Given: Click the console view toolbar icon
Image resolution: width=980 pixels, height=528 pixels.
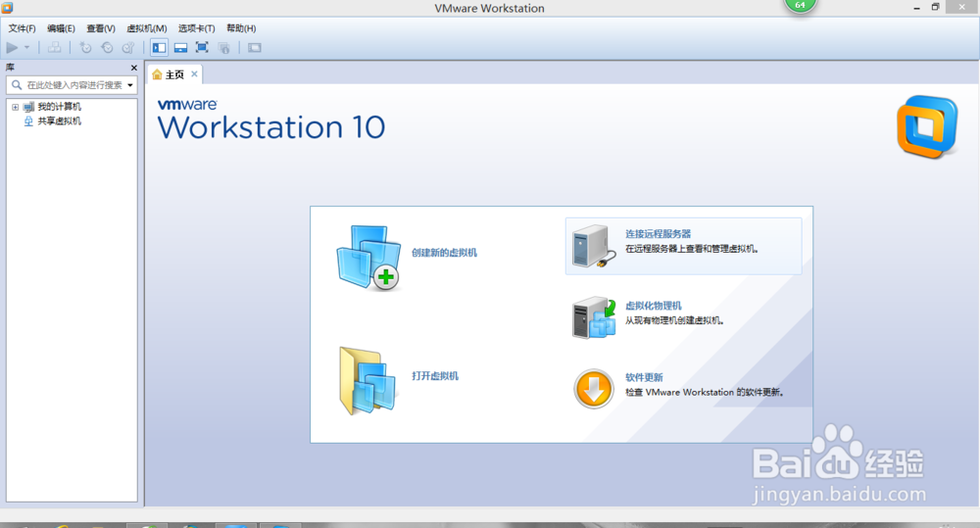Looking at the screenshot, I should click(255, 47).
